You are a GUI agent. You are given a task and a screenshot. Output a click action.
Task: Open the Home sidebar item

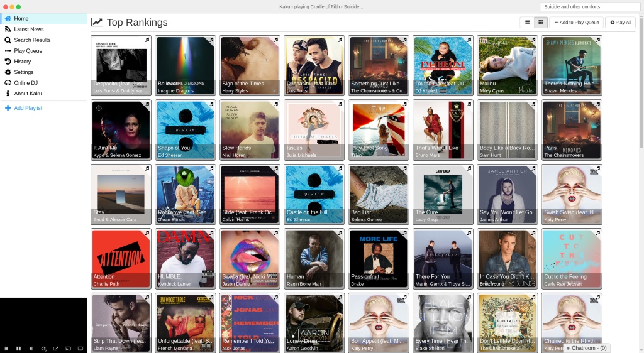(x=43, y=18)
